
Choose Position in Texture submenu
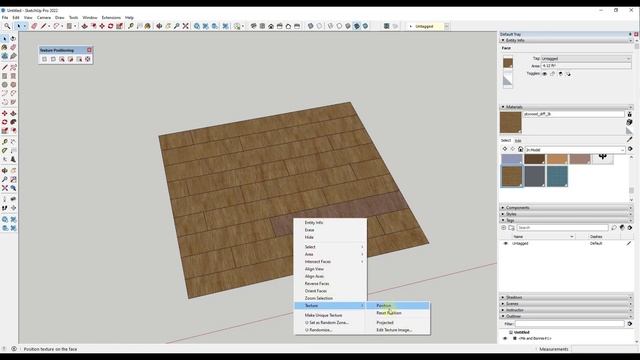pyautogui.click(x=398, y=305)
